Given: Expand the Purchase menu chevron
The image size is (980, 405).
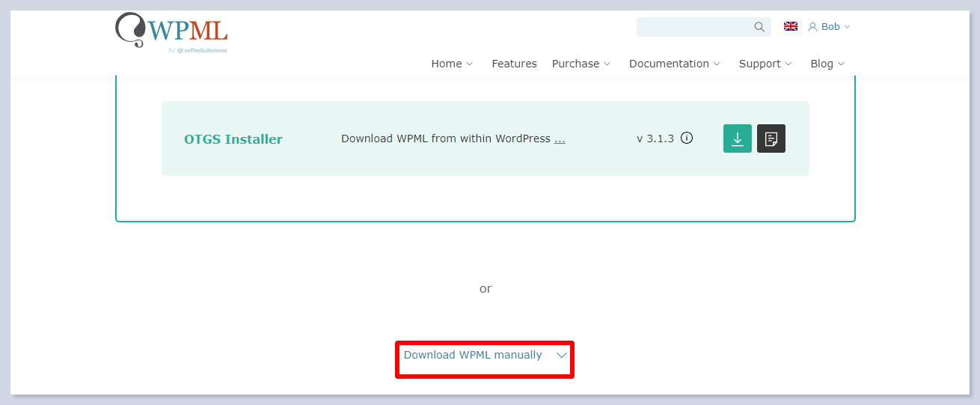Looking at the screenshot, I should [607, 64].
